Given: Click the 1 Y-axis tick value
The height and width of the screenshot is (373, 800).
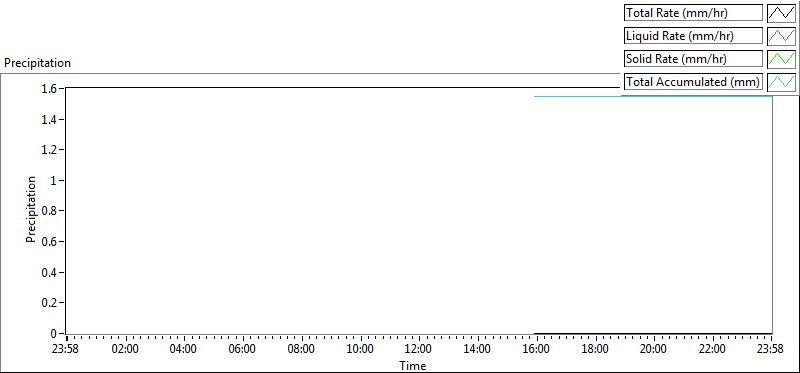Looking at the screenshot, I should [x=54, y=181].
